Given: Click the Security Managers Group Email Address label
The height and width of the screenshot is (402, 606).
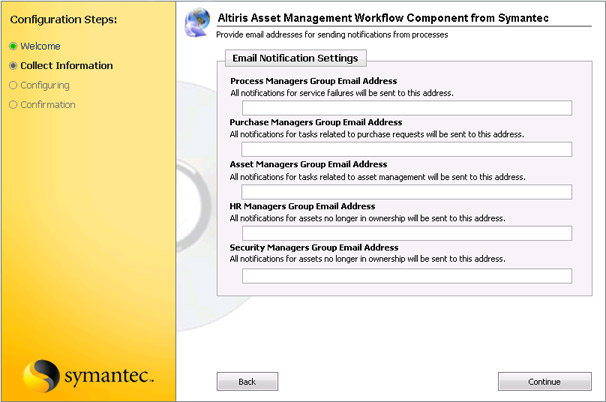Looking at the screenshot, I should point(314,247).
